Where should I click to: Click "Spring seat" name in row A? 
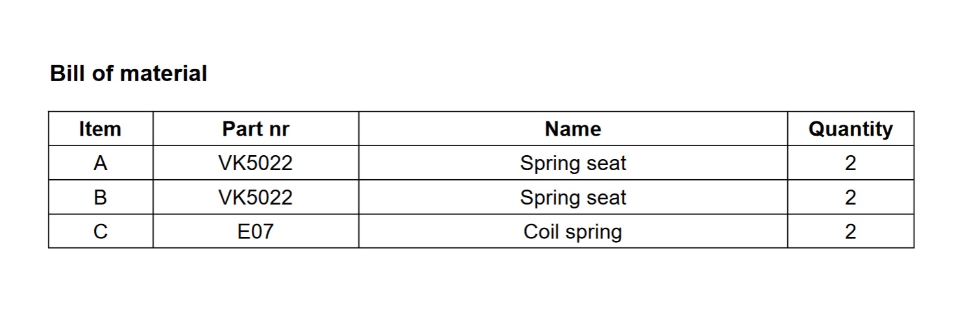[x=572, y=163]
